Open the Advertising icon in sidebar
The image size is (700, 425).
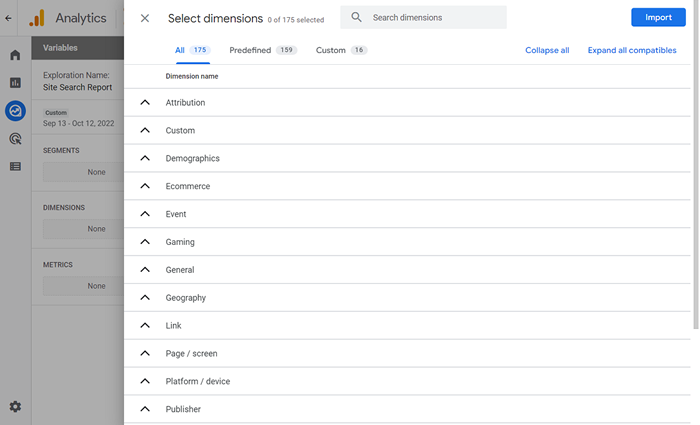click(x=15, y=139)
